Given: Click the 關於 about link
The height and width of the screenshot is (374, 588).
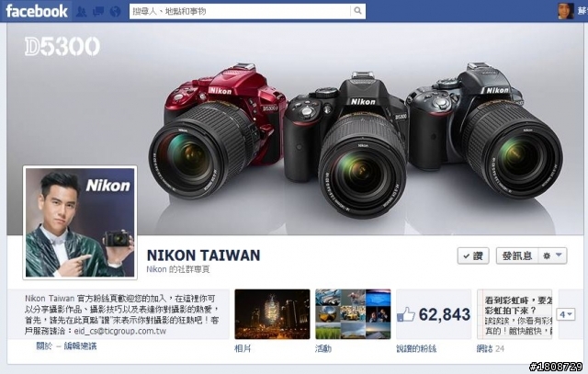Looking at the screenshot, I should 44,346.
